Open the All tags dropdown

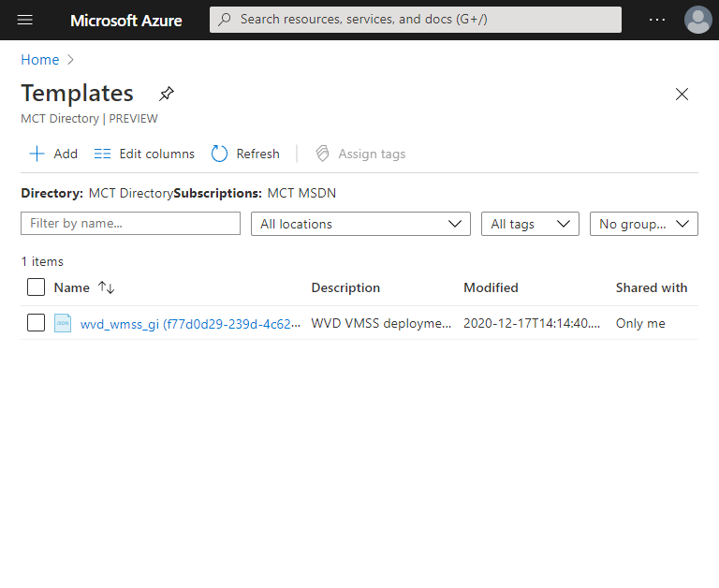click(530, 224)
